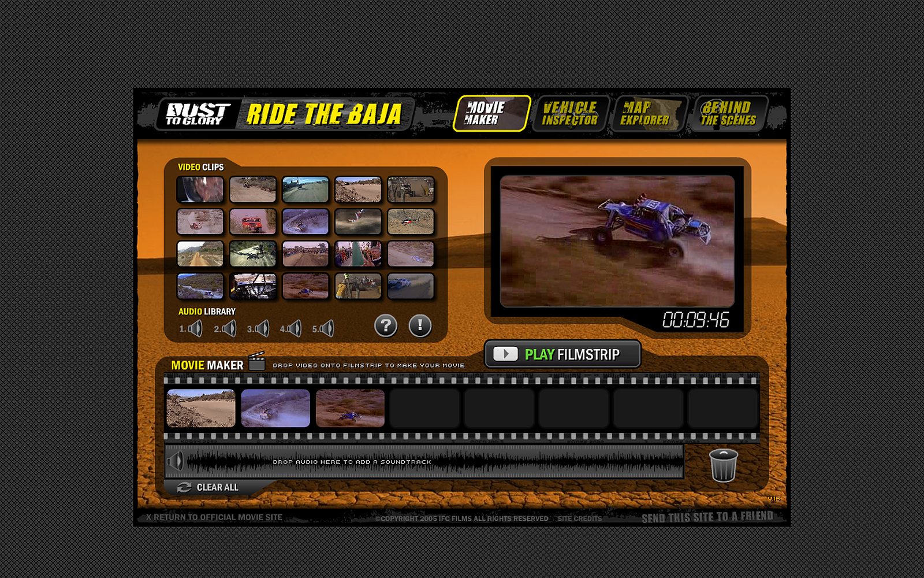Click the soundtrack speaker icon on audio strip

[x=175, y=461]
